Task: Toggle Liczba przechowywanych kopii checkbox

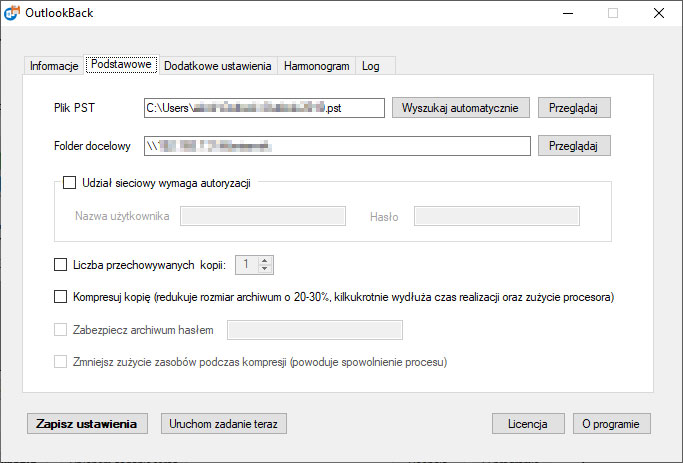Action: [x=60, y=264]
